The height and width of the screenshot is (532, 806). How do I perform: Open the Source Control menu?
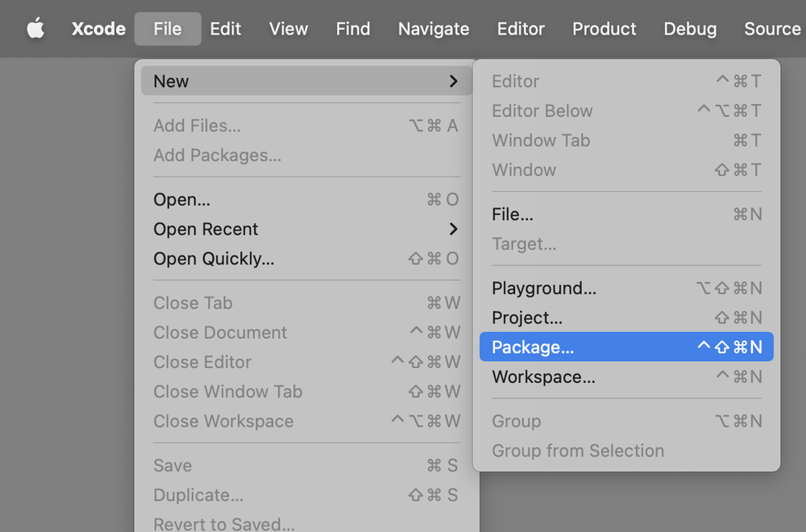pyautogui.click(x=772, y=29)
